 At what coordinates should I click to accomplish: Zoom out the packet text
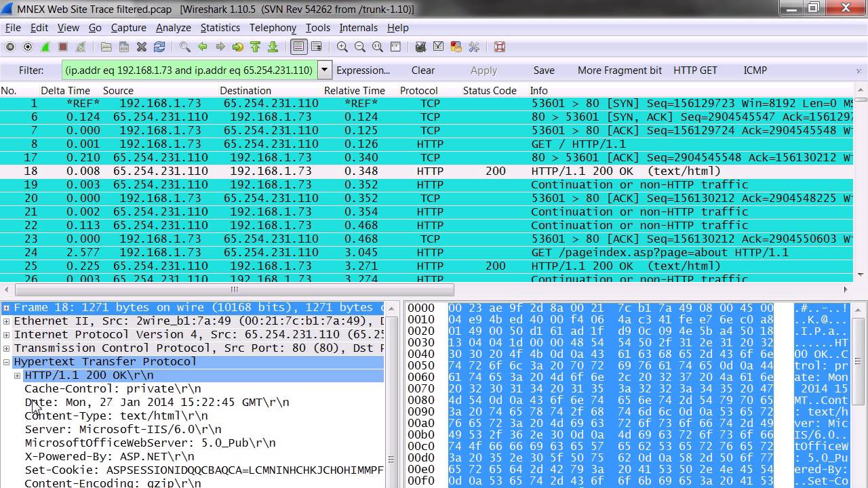tap(360, 47)
